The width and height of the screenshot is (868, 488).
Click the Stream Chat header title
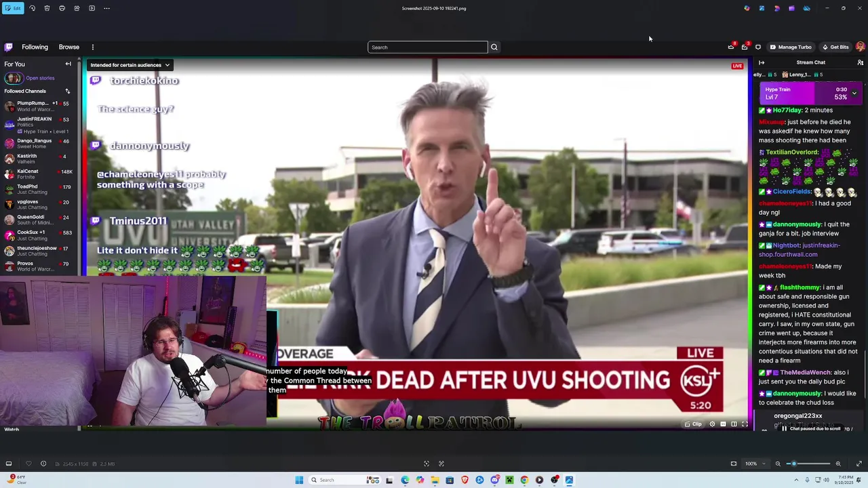pos(810,62)
